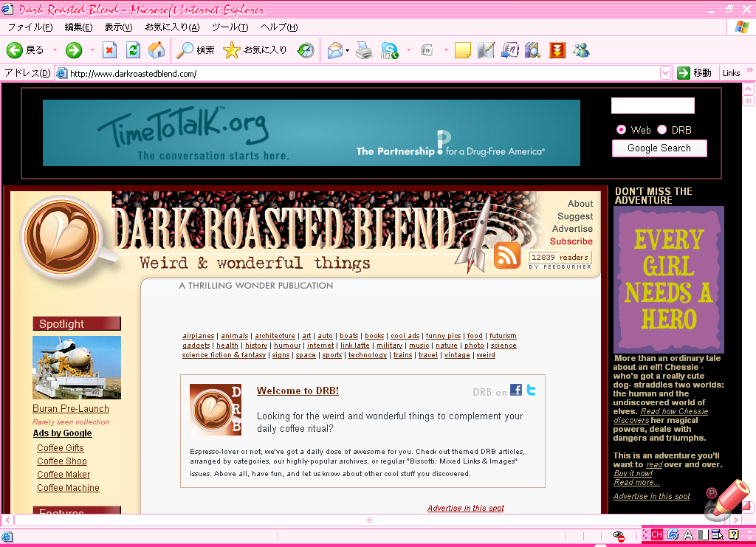Screen dimensions: 756x547
Task: Open the ヘルプ(H) menu
Action: tap(278, 27)
